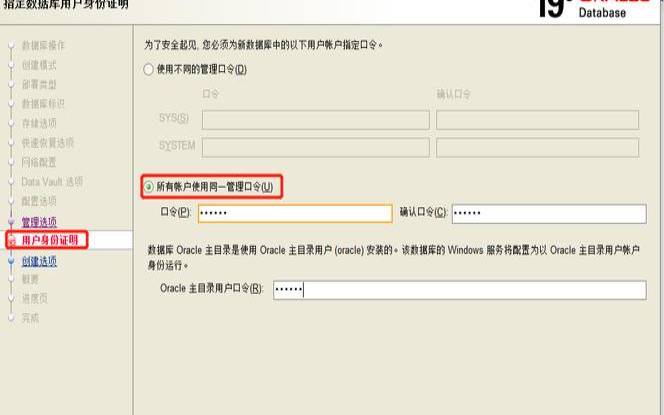Click the 确认口令 column header text
This screenshot has width=664, height=415.
[x=454, y=94]
